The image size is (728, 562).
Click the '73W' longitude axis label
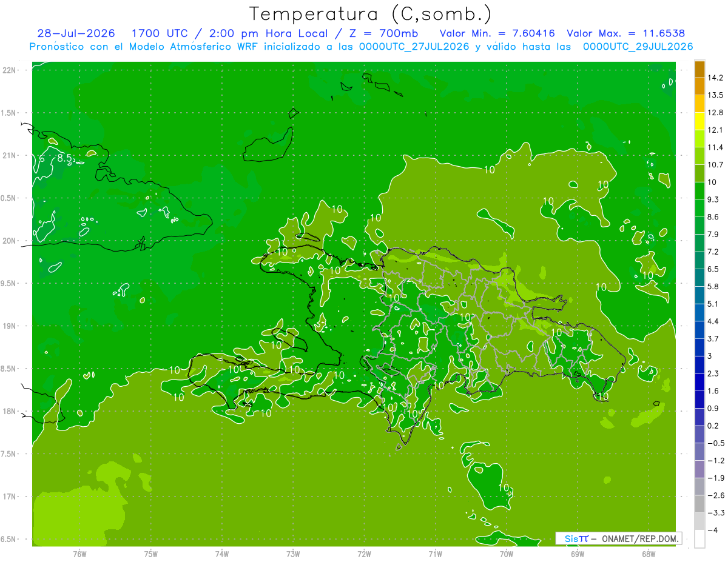(293, 554)
